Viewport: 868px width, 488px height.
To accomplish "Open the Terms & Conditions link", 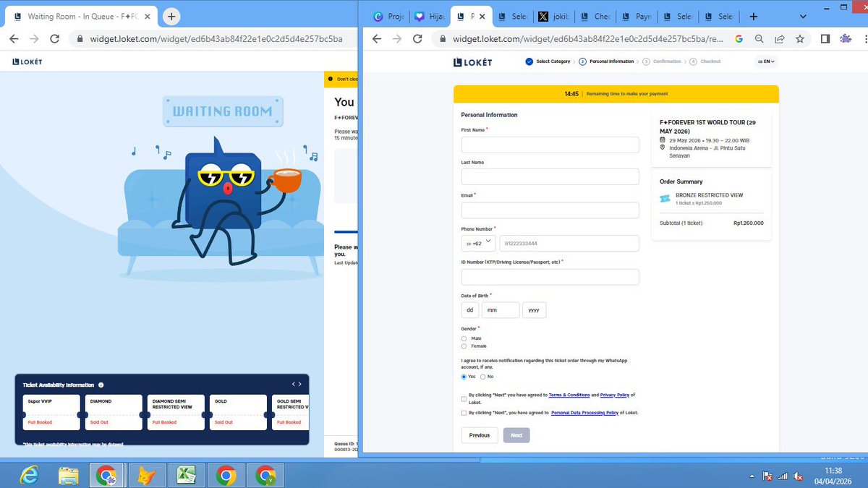I will (569, 395).
